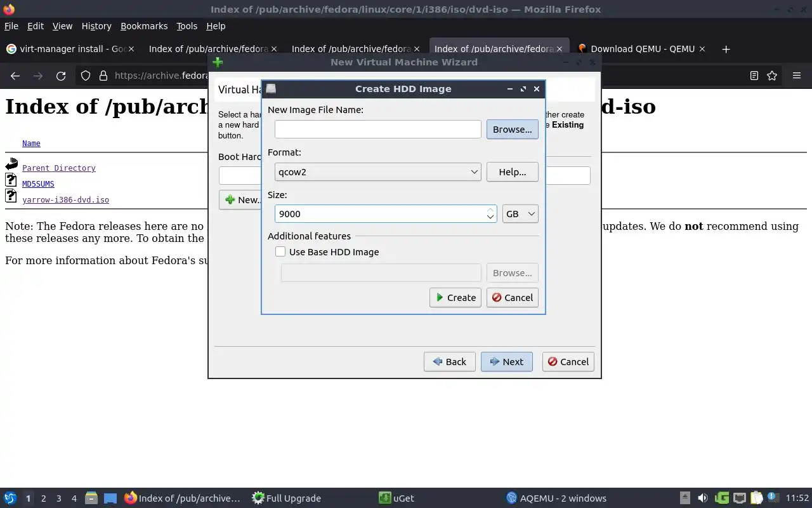Switch to workspace 2 in the pager
The height and width of the screenshot is (508, 812).
43,498
